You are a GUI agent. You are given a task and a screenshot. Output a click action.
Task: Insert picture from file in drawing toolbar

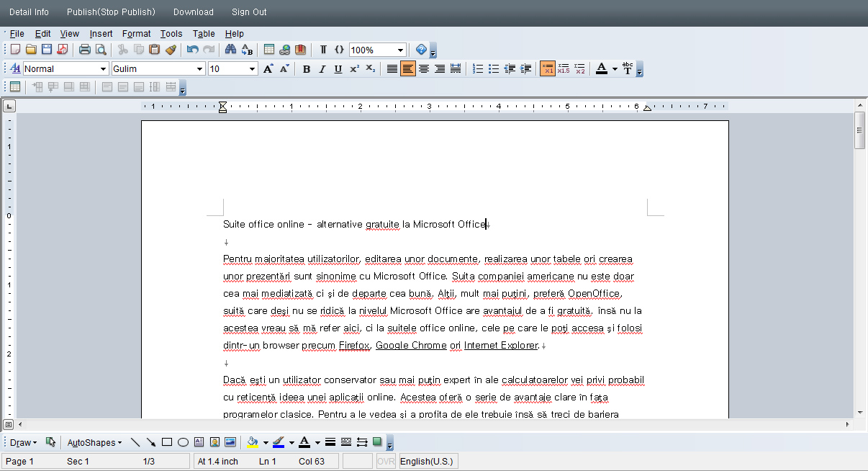[x=230, y=442]
